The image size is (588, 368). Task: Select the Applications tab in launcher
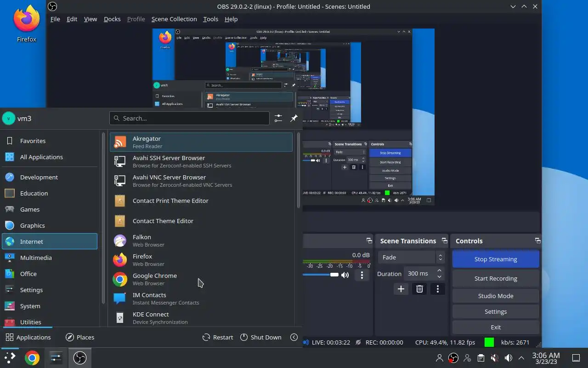tap(28, 337)
